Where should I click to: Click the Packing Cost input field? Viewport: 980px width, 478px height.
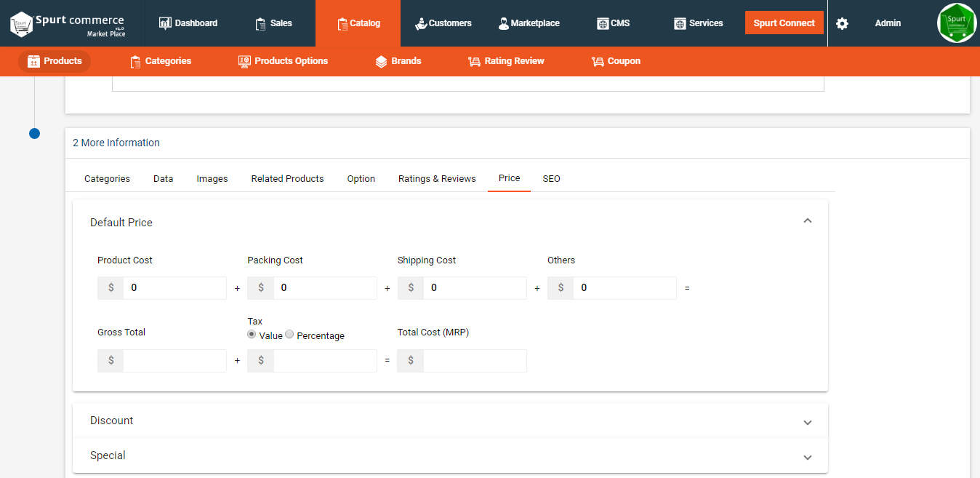(325, 288)
